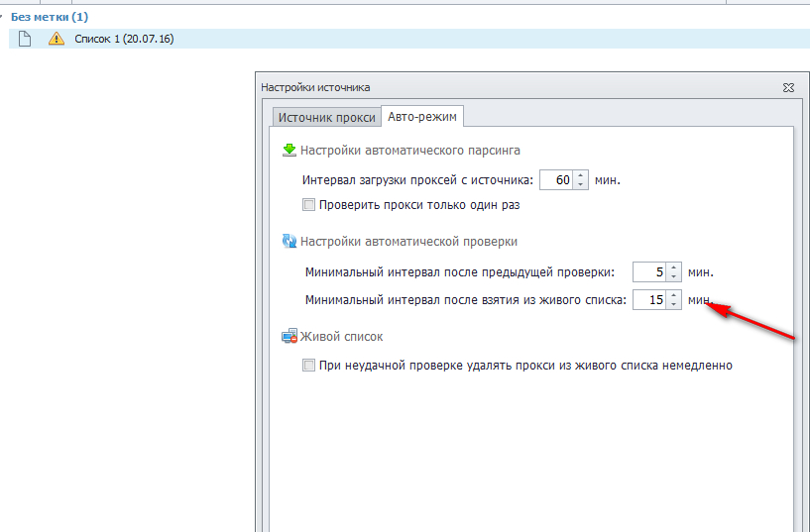The width and height of the screenshot is (810, 532).
Task: Click the Без метки (1) group label
Action: tap(49, 17)
